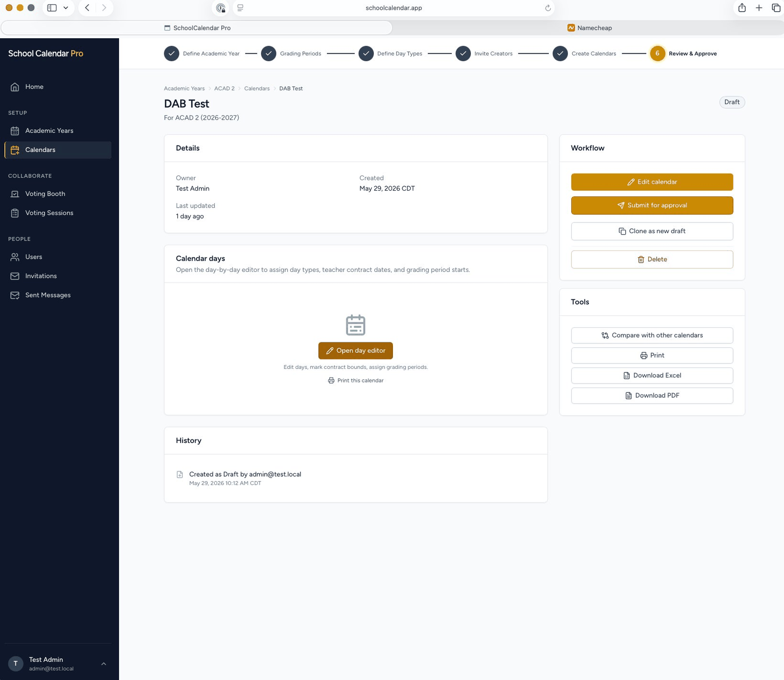Click the Voting Sessions clipboard icon
This screenshot has width=784, height=680.
coord(15,213)
